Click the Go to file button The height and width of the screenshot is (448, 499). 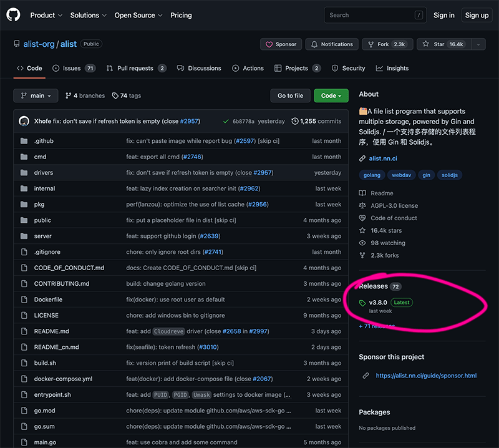290,95
